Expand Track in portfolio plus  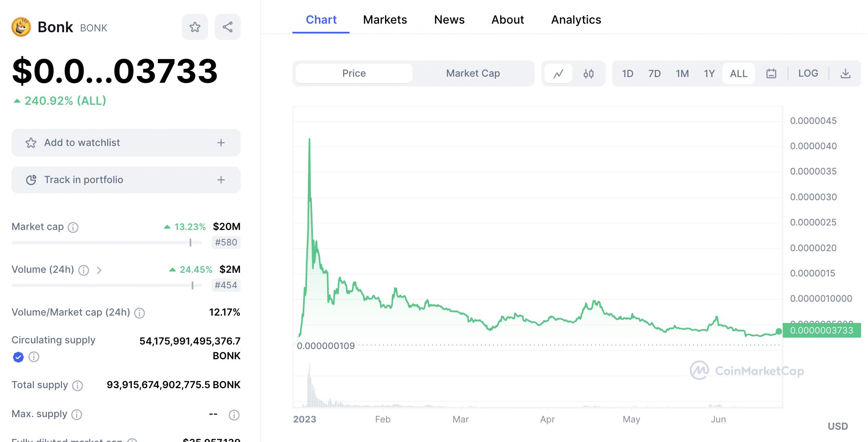click(221, 180)
